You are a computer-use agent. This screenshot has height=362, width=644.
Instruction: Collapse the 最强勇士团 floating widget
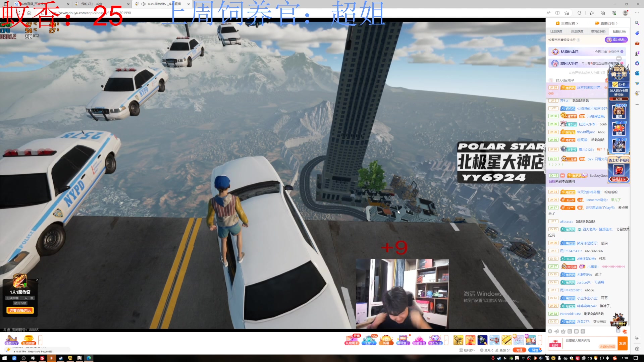pyautogui.click(x=619, y=58)
